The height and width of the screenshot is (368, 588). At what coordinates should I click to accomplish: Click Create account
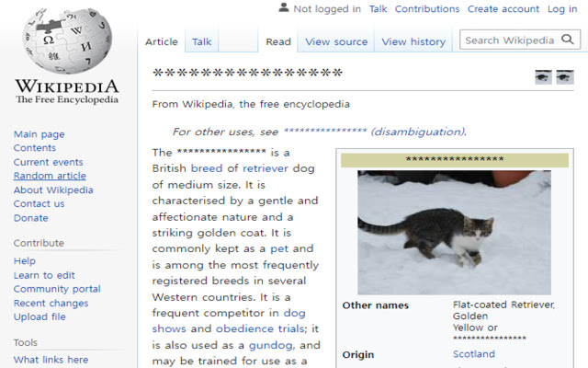point(503,8)
